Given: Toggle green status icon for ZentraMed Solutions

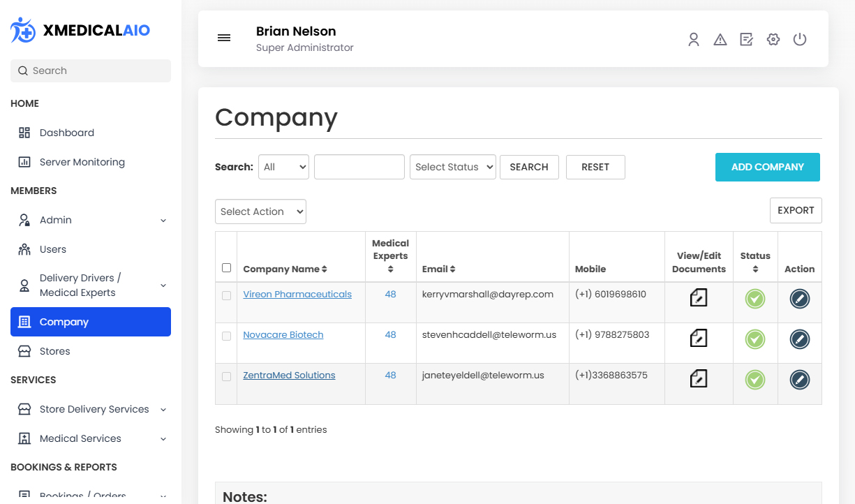Looking at the screenshot, I should point(754,380).
